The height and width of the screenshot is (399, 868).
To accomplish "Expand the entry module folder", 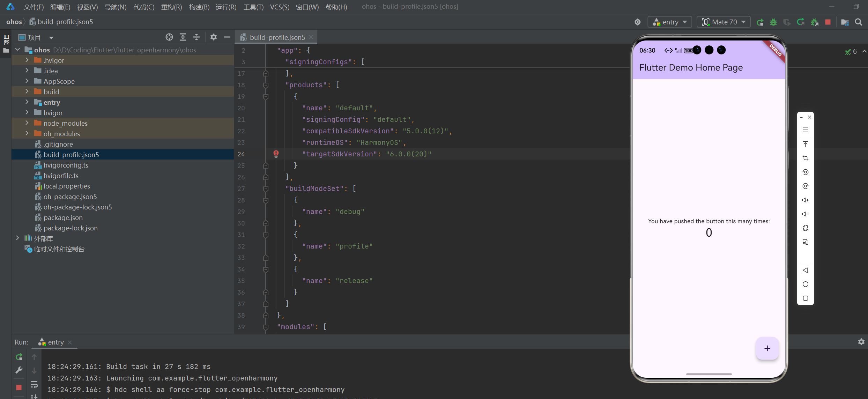I will pyautogui.click(x=27, y=102).
